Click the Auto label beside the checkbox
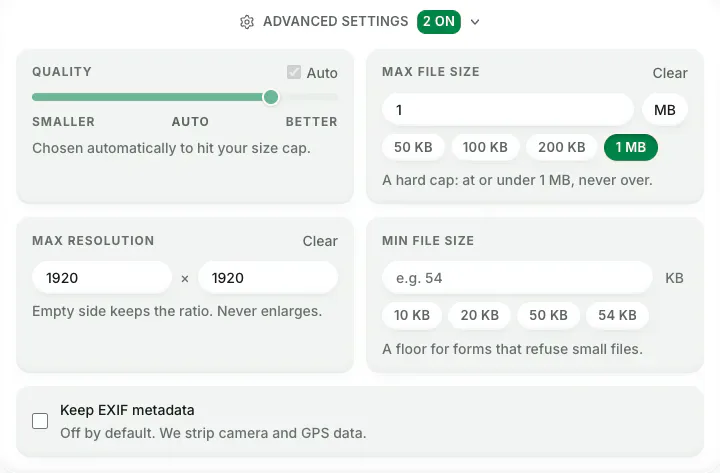The height and width of the screenshot is (473, 720). coord(322,73)
